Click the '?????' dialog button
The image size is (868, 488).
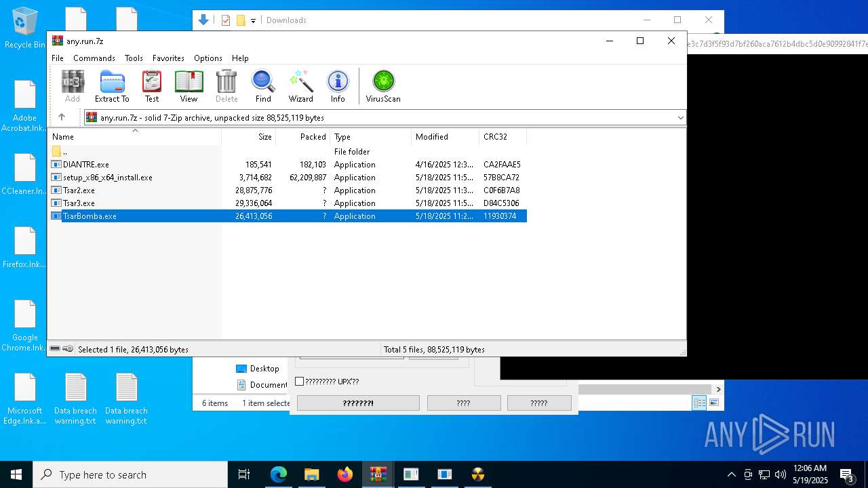539,403
